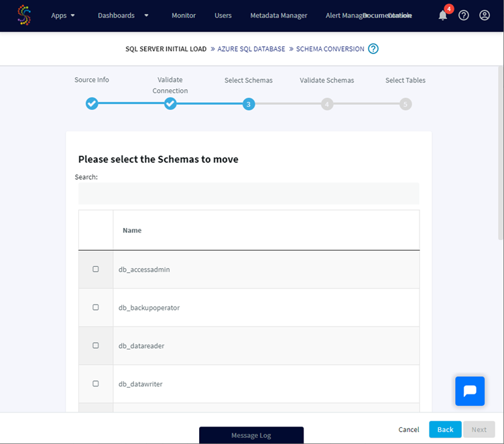Select the db_datareader schema name
This screenshot has width=504, height=444.
tap(141, 346)
